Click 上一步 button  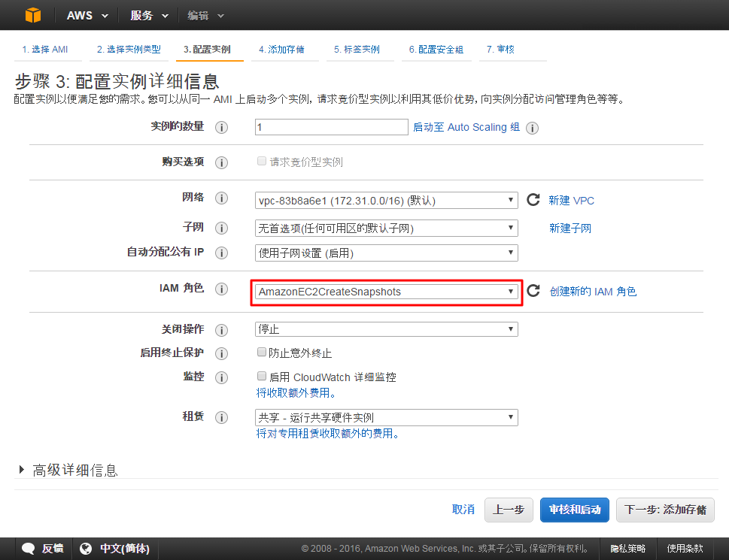pos(509,510)
